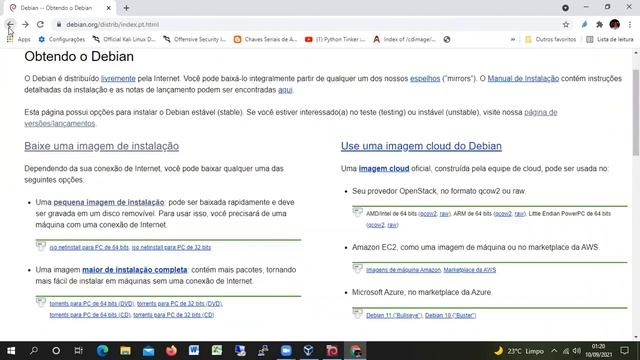640x360 pixels.
Task: Open the Offensive Security bookmark
Action: (x=194, y=40)
